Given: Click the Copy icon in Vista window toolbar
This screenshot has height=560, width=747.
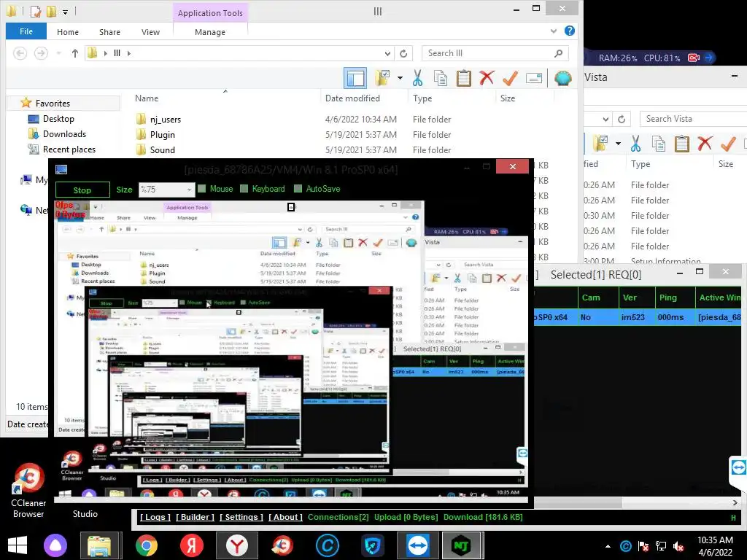Looking at the screenshot, I should (x=659, y=144).
